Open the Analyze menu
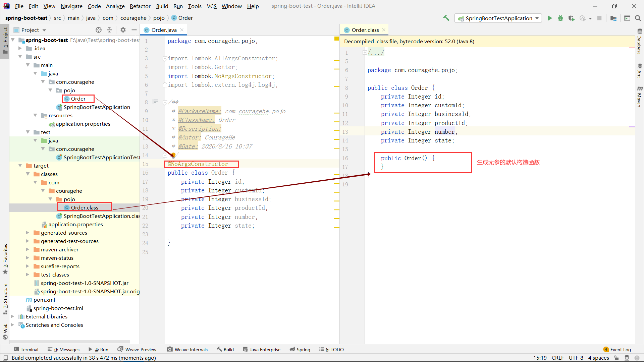The image size is (644, 362). click(x=115, y=6)
